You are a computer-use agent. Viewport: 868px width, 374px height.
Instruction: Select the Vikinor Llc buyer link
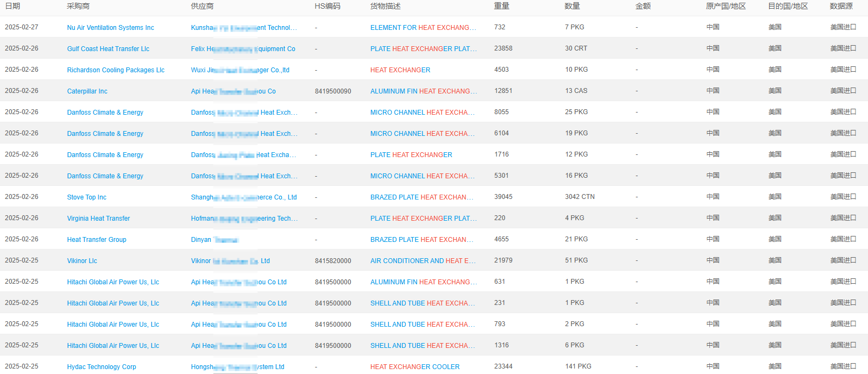coord(82,261)
